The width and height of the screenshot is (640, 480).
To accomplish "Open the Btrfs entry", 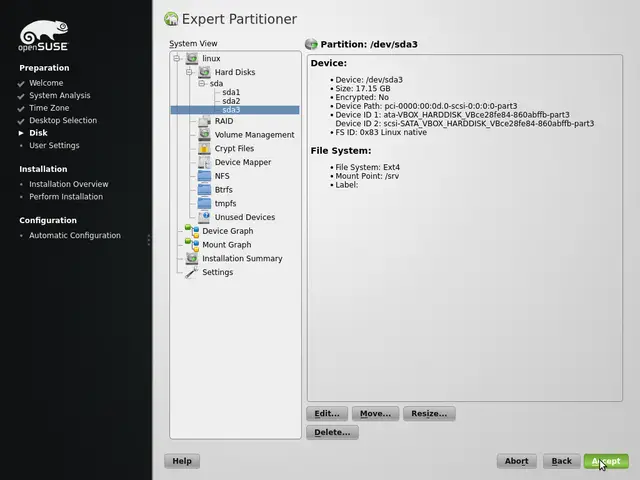I will click(224, 190).
